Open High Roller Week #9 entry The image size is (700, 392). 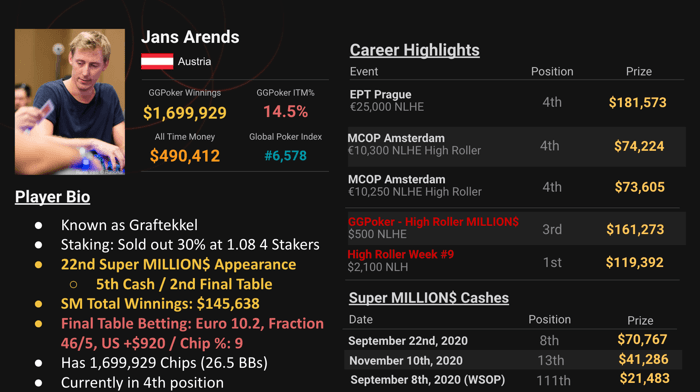pos(400,254)
